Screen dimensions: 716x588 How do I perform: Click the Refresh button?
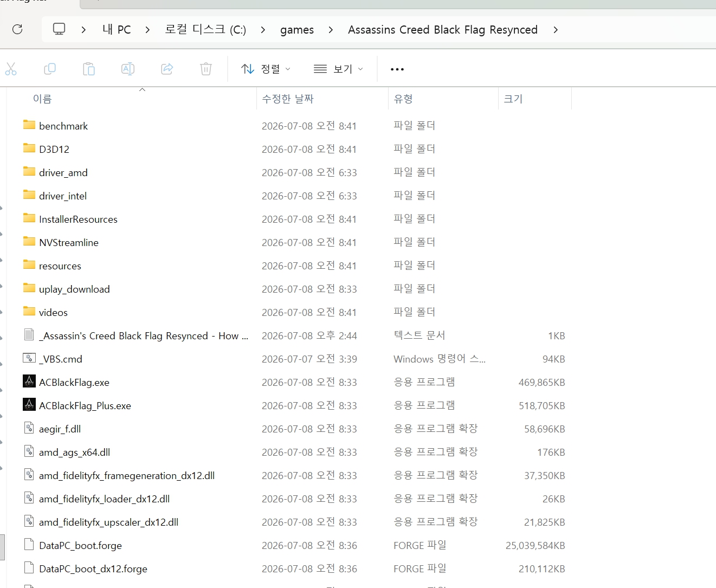tap(17, 29)
